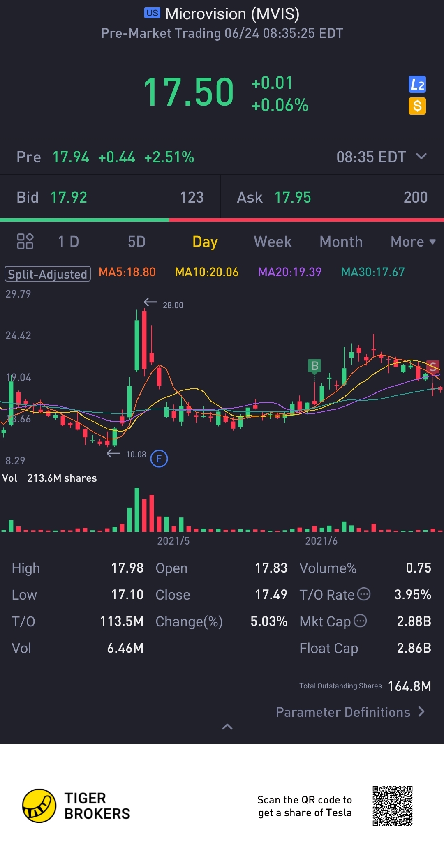Tap the MA20:19.39 indicator label
Viewport: 444px width, 868px height.
click(290, 272)
